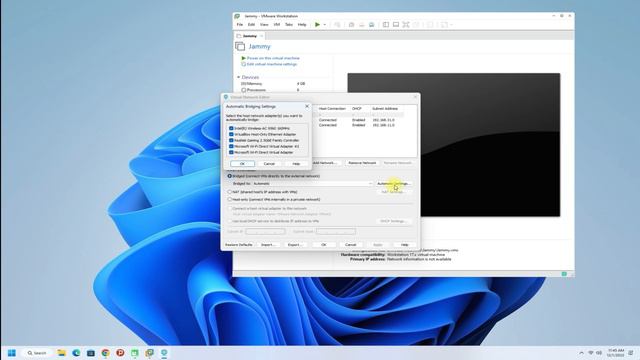Click Cancel in Automatic Bridging Settings dialog
This screenshot has height=360, width=640.
269,164
